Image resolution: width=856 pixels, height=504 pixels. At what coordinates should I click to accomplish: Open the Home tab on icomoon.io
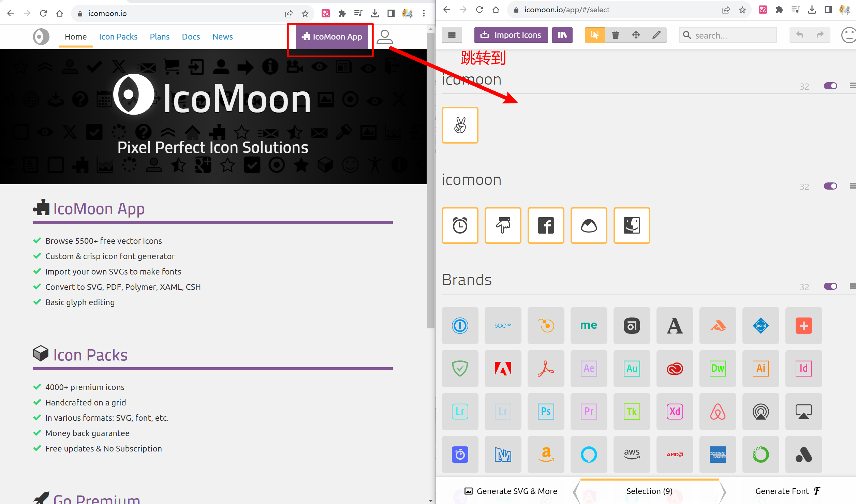[76, 37]
